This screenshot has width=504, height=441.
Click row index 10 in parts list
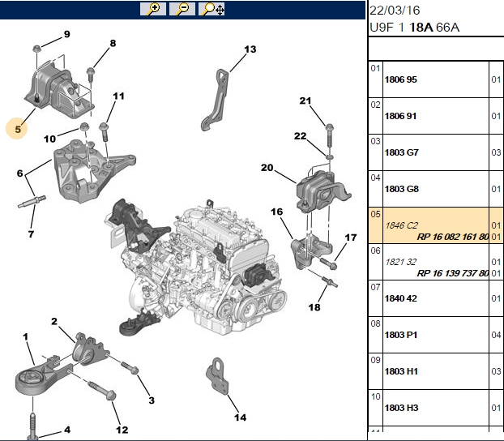[x=375, y=396]
